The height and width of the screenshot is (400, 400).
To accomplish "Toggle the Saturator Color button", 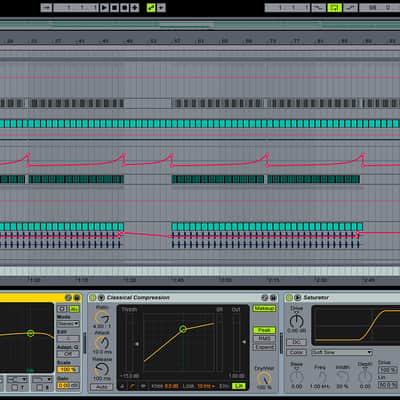I will tap(296, 352).
